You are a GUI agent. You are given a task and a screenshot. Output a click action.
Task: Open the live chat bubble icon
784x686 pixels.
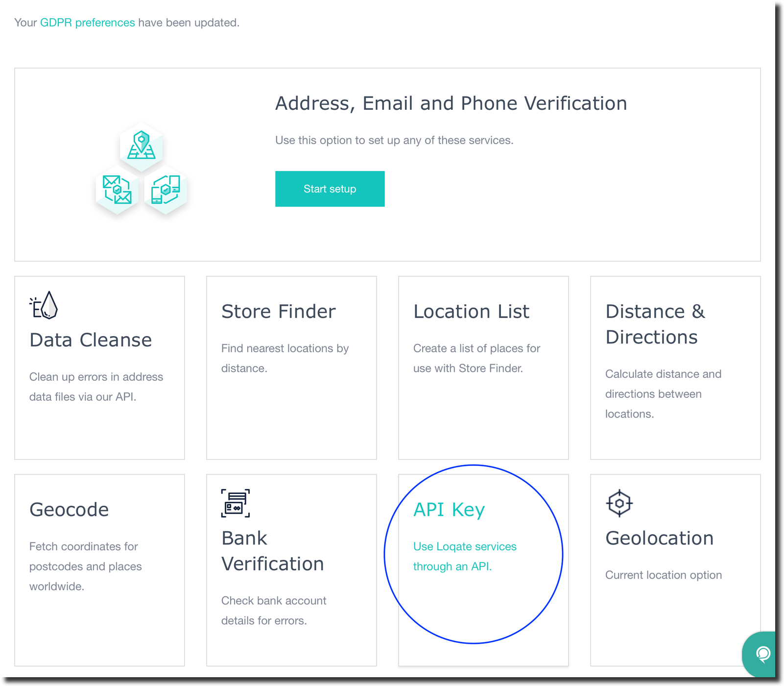point(762,654)
